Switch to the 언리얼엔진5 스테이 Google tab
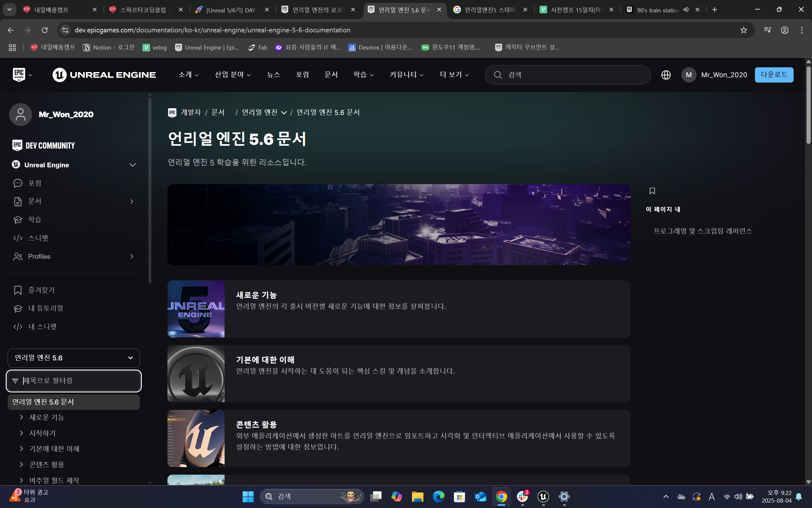 (x=490, y=10)
